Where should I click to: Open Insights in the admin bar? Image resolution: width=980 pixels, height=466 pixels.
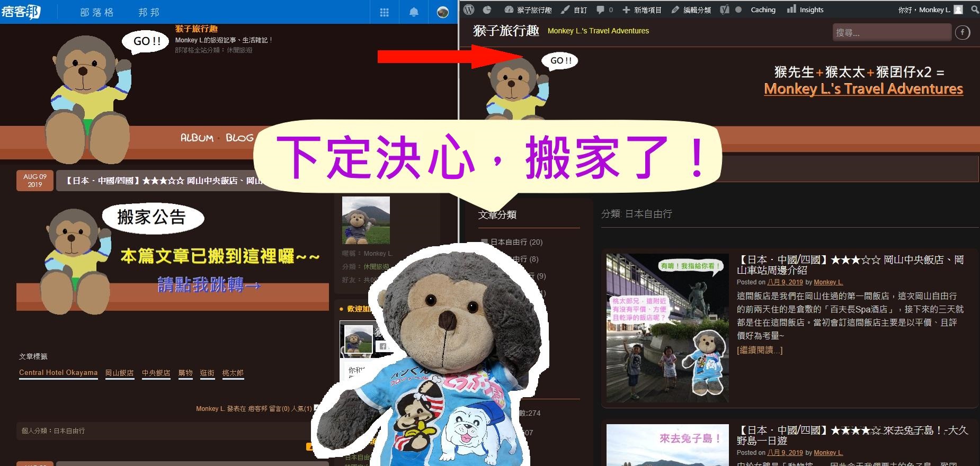(x=805, y=10)
